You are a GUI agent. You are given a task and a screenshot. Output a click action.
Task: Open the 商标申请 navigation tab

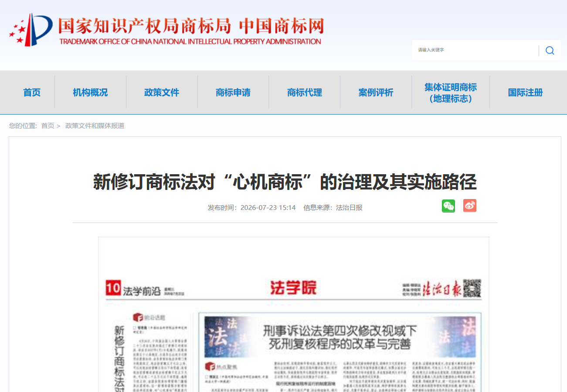coord(233,92)
